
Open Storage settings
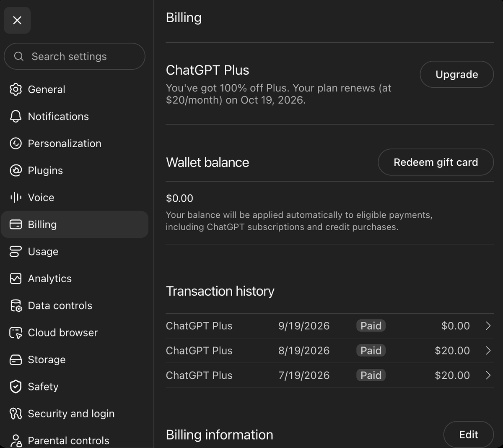tap(75, 359)
